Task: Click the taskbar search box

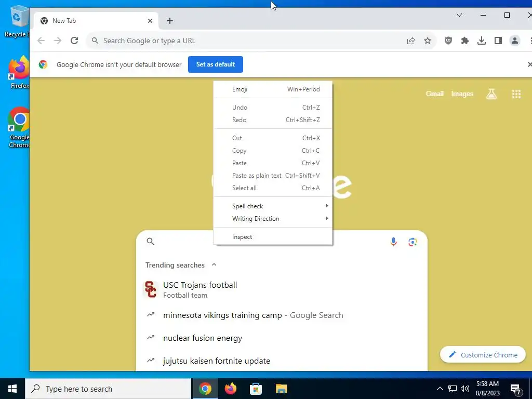Action: (108, 389)
